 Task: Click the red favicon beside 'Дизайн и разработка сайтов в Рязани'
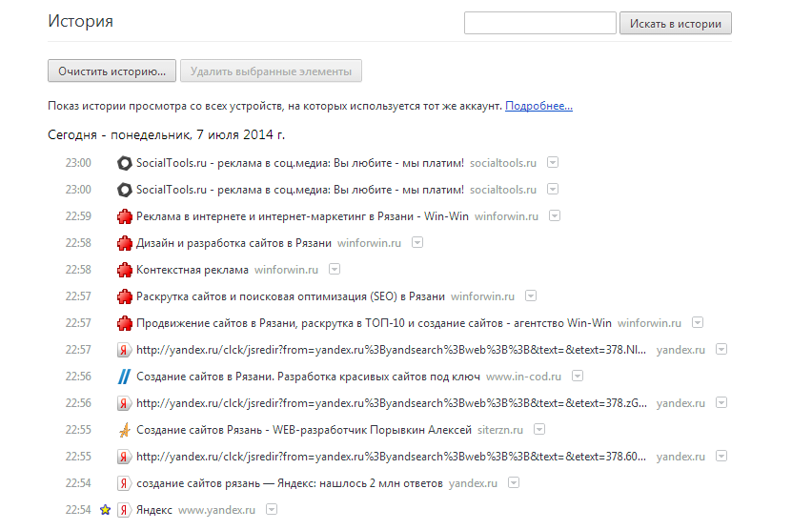124,243
